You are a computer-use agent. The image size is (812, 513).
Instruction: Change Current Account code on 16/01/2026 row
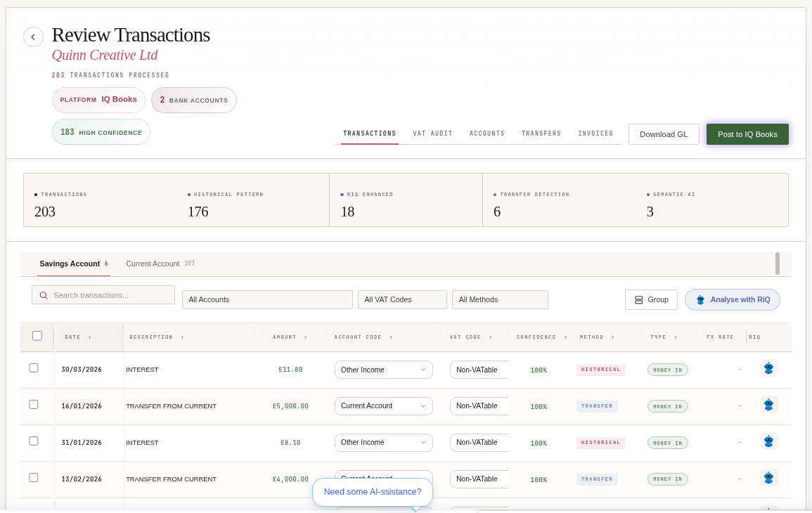click(x=384, y=406)
